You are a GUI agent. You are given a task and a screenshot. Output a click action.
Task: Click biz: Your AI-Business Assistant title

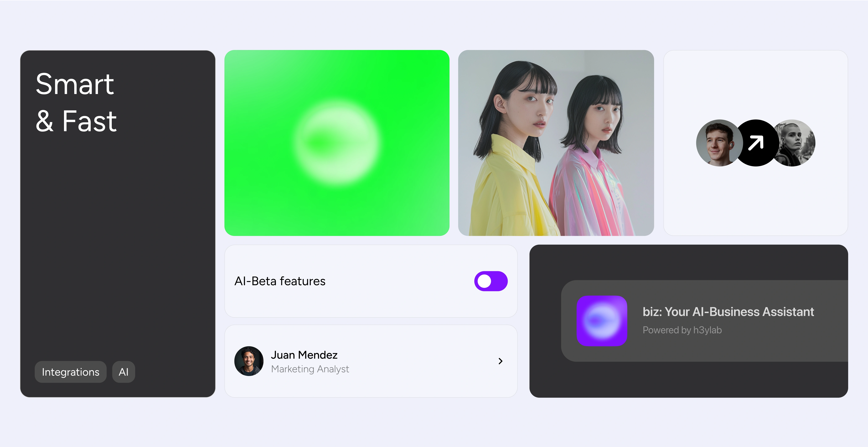click(x=728, y=312)
